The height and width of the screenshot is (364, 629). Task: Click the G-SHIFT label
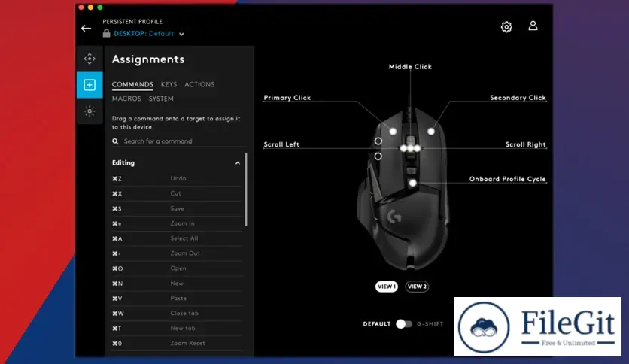point(430,324)
